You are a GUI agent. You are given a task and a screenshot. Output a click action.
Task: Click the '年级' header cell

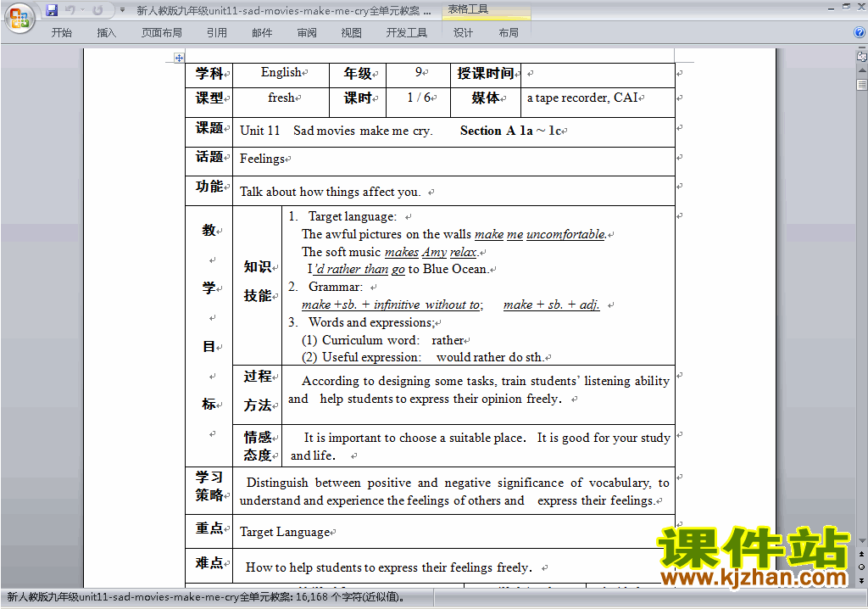[358, 75]
